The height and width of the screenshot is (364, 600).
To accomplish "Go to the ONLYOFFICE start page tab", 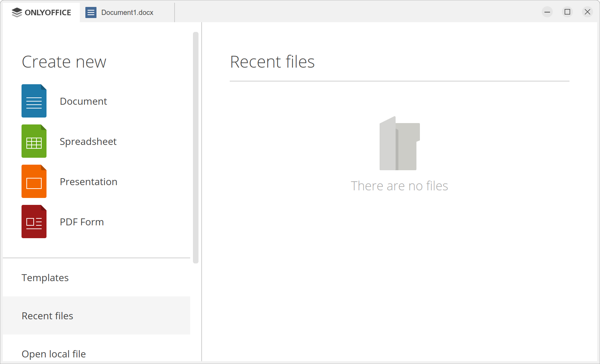I will coord(41,12).
